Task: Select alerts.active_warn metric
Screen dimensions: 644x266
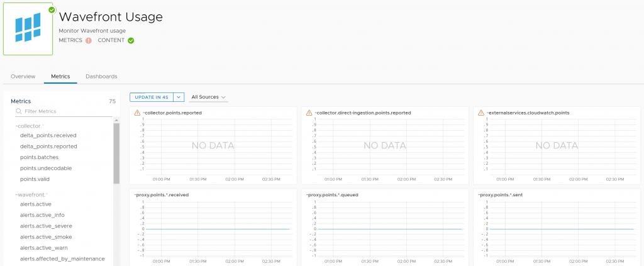Action: (43, 248)
